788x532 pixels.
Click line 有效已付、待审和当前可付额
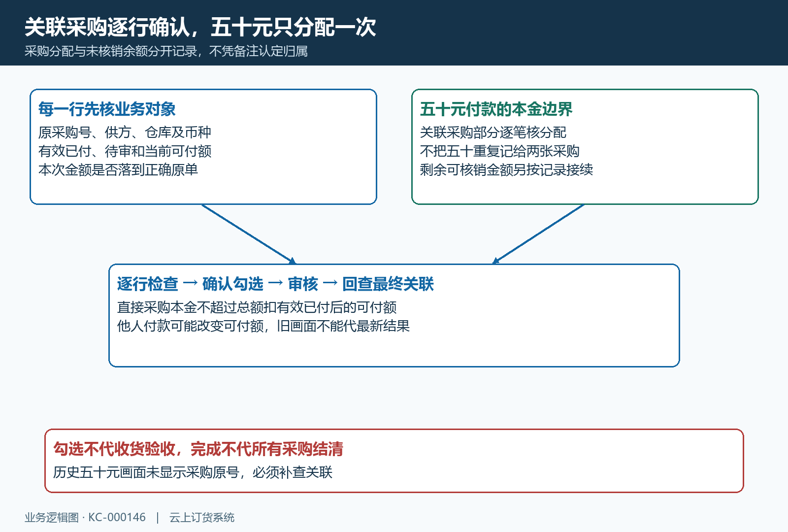[x=125, y=151]
